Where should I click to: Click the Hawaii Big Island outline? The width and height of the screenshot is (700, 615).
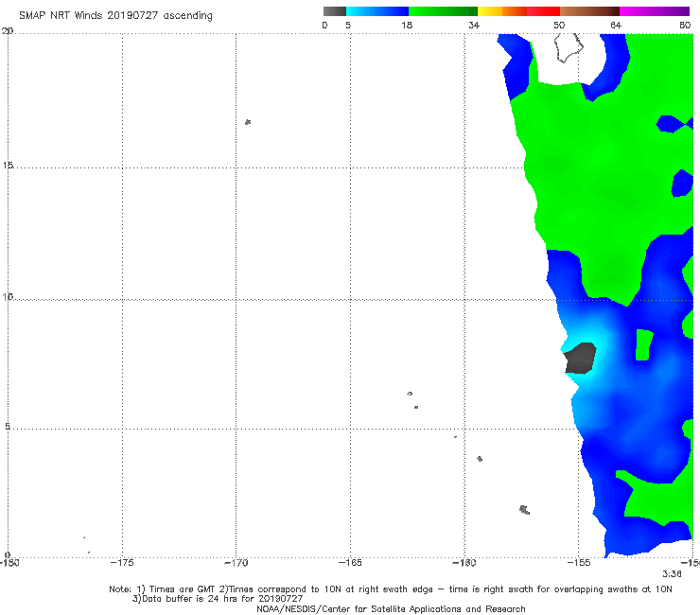click(x=569, y=48)
